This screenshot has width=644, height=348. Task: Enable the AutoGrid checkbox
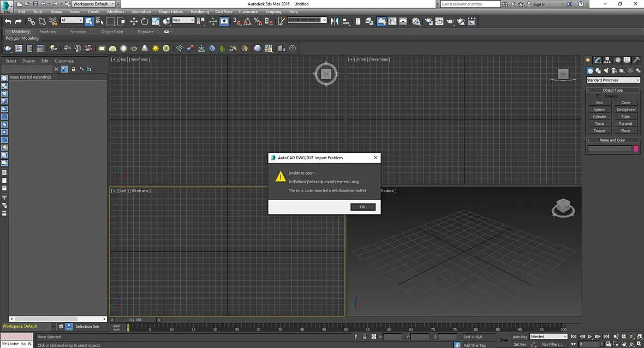(598, 96)
